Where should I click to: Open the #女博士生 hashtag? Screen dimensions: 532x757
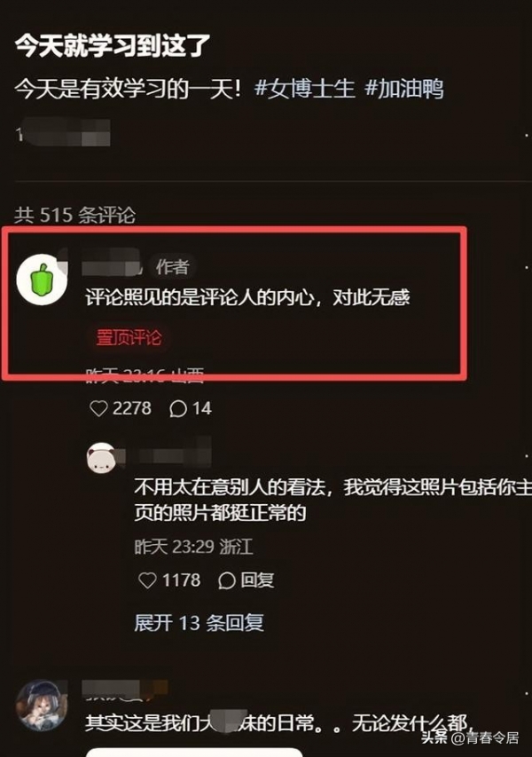coord(305,89)
